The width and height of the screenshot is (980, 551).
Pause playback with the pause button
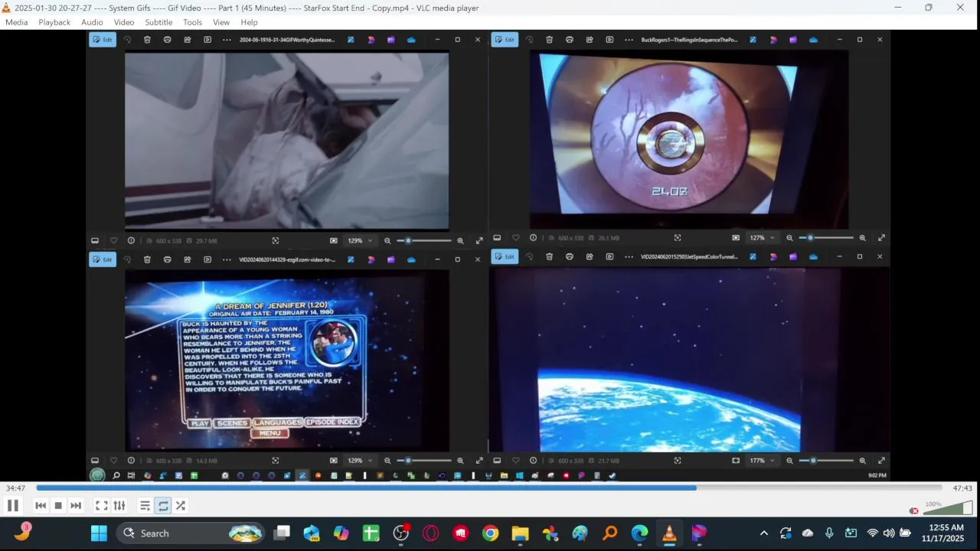[x=13, y=505]
